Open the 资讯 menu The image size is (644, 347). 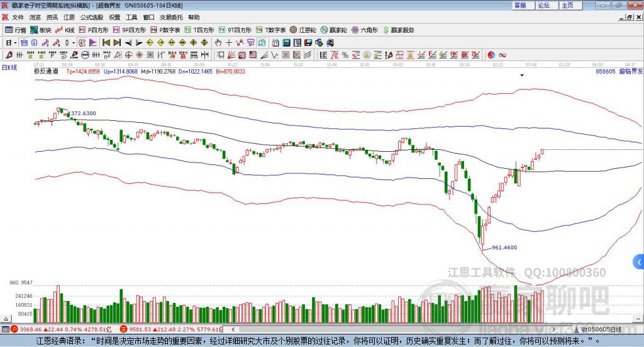pyautogui.click(x=52, y=17)
